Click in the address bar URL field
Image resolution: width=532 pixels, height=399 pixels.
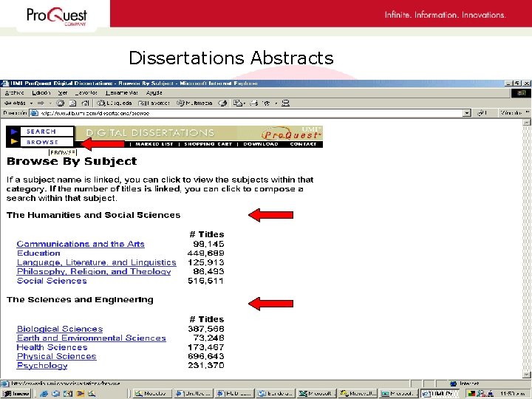point(251,113)
